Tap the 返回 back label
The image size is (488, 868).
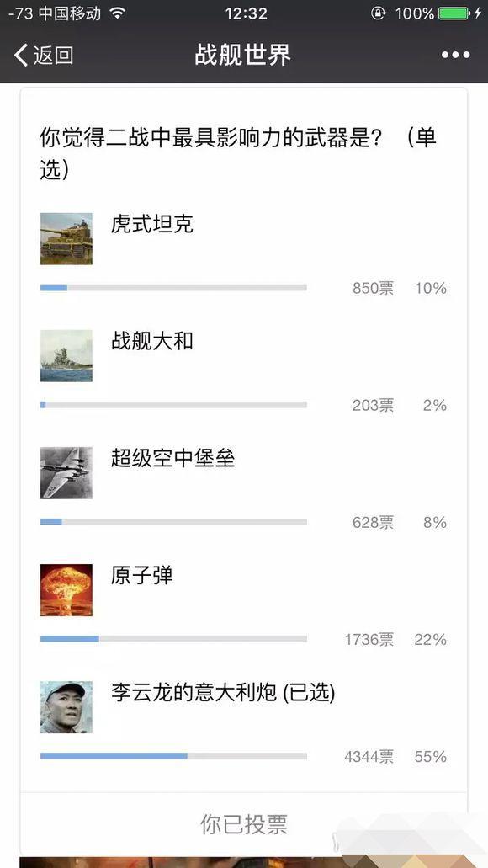(x=53, y=55)
